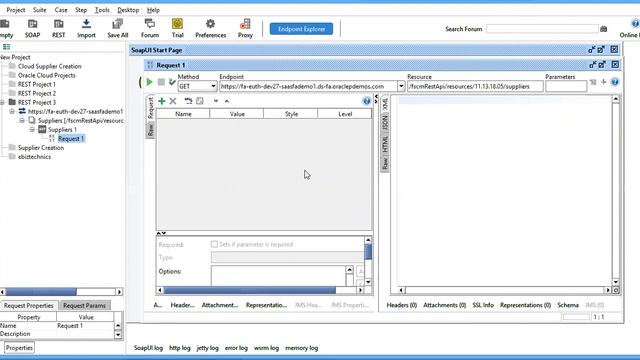Select the JSON response view tab
The image size is (640, 360).
click(x=385, y=122)
